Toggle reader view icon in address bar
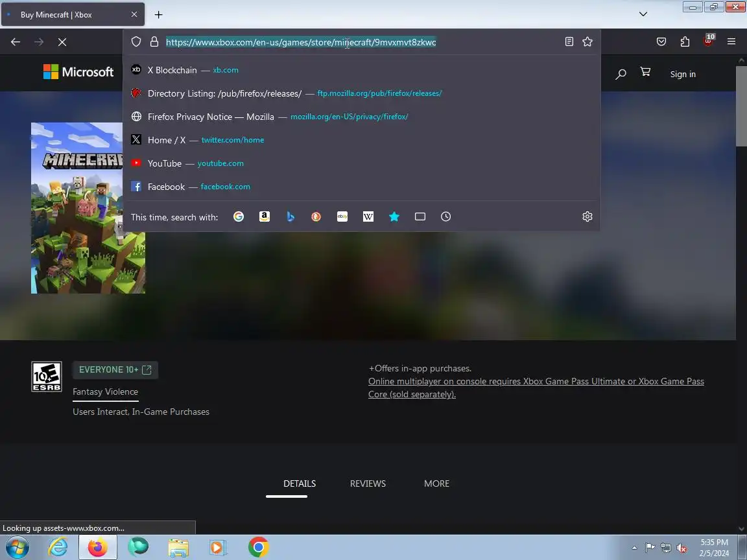747x560 pixels. pyautogui.click(x=569, y=42)
